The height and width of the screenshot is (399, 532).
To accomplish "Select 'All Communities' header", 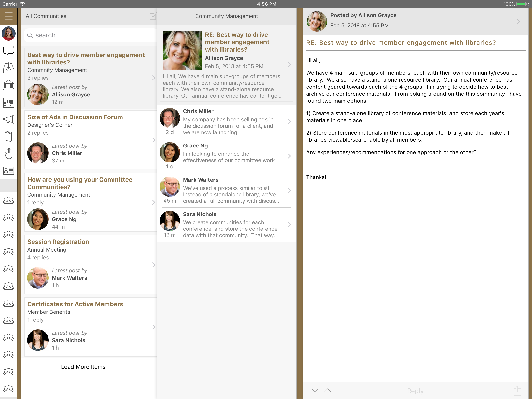I will pos(46,16).
